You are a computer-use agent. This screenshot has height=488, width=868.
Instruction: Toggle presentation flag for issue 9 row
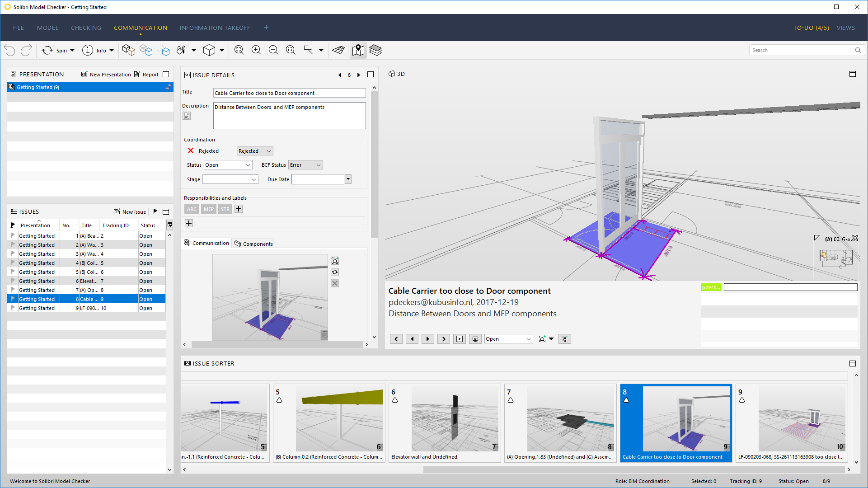tap(13, 308)
